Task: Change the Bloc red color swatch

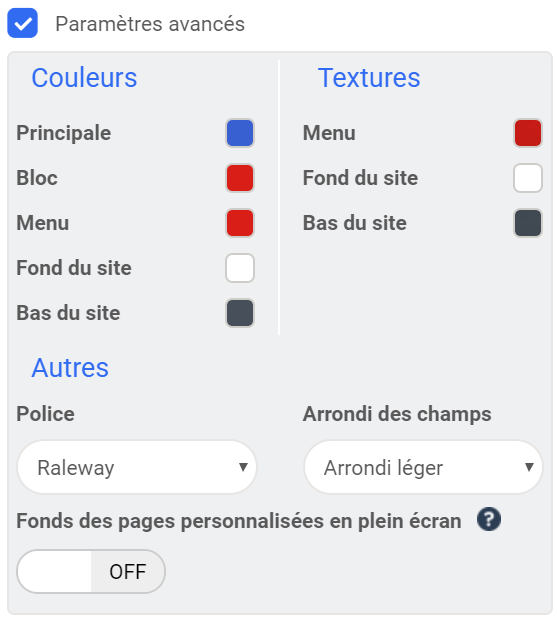Action: (x=240, y=178)
